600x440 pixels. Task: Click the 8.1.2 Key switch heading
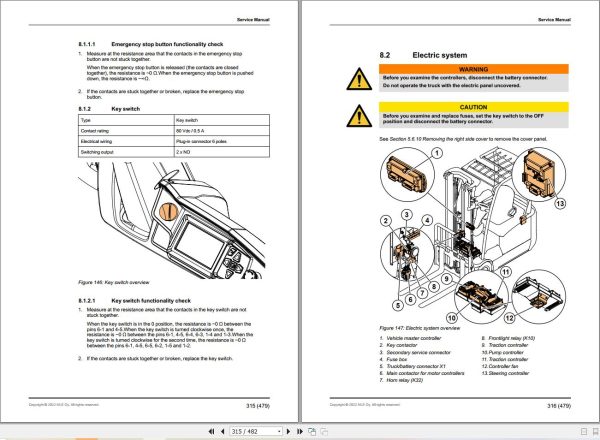click(109, 109)
